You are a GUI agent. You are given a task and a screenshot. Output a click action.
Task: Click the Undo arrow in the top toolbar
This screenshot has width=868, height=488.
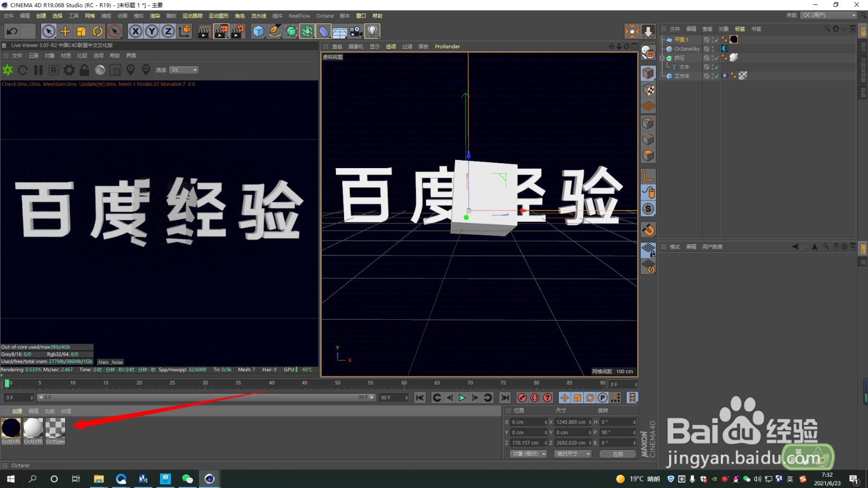(12, 31)
